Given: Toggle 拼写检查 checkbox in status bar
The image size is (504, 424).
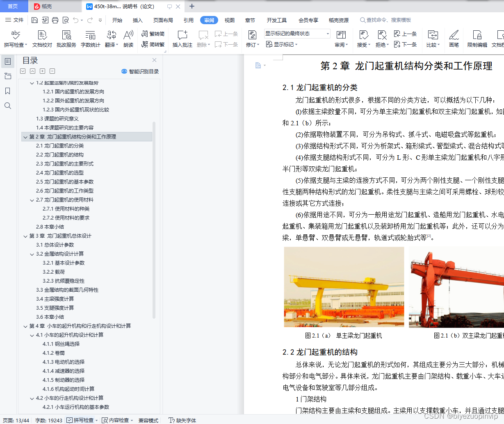Looking at the screenshot, I should pos(69,420).
